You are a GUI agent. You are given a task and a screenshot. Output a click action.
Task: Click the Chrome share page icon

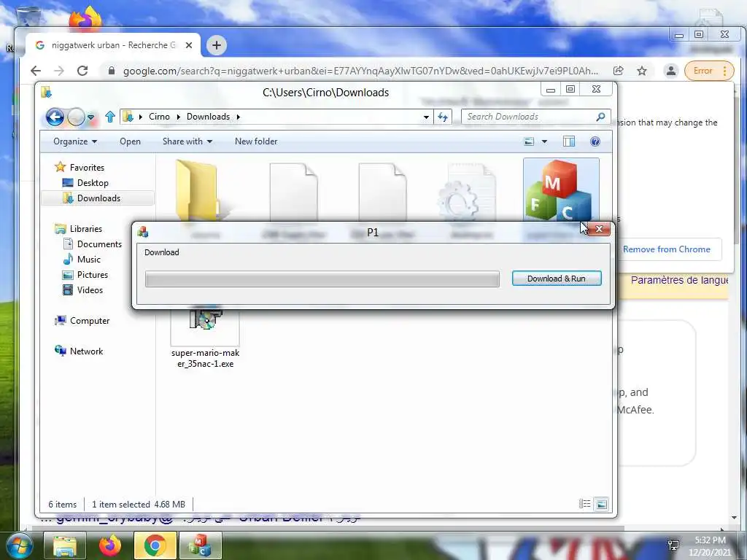(619, 71)
